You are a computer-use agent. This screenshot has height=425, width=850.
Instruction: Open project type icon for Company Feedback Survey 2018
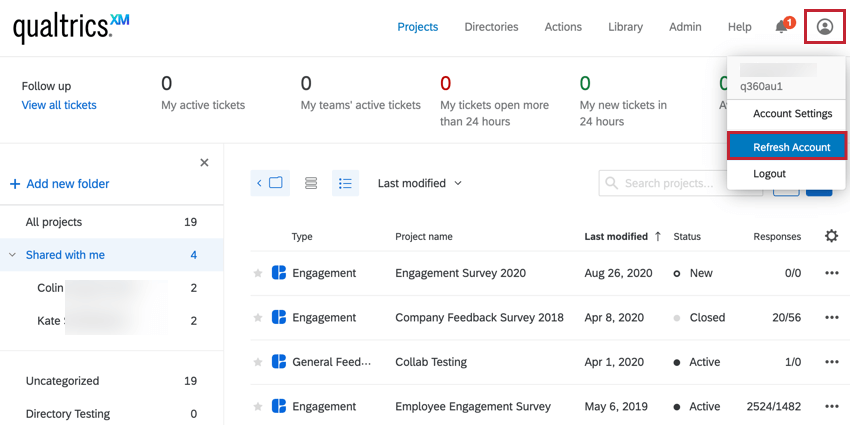[x=279, y=317]
